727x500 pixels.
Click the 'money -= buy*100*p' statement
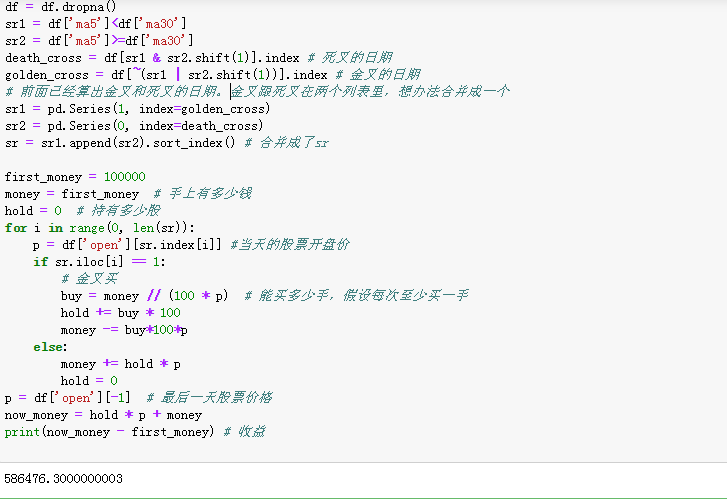coord(124,330)
